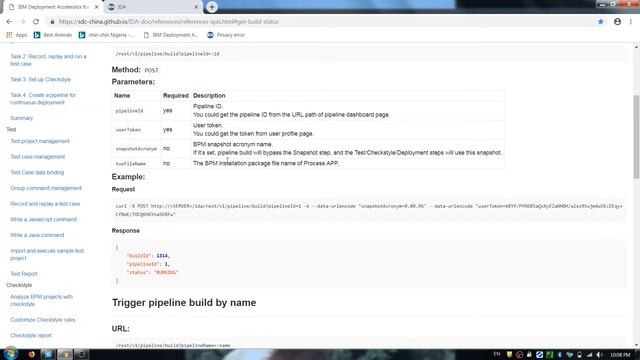Image resolution: width=640 pixels, height=360 pixels.
Task: Open Group command management page
Action: (x=46, y=188)
